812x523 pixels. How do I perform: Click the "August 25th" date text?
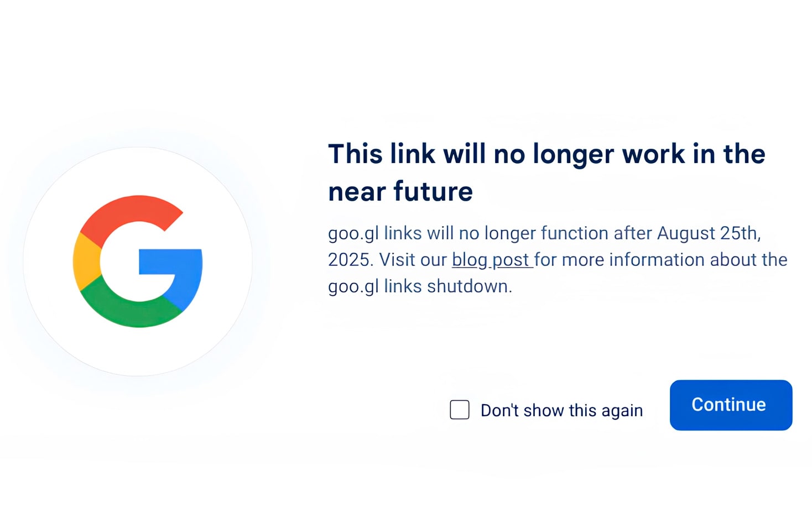708,233
